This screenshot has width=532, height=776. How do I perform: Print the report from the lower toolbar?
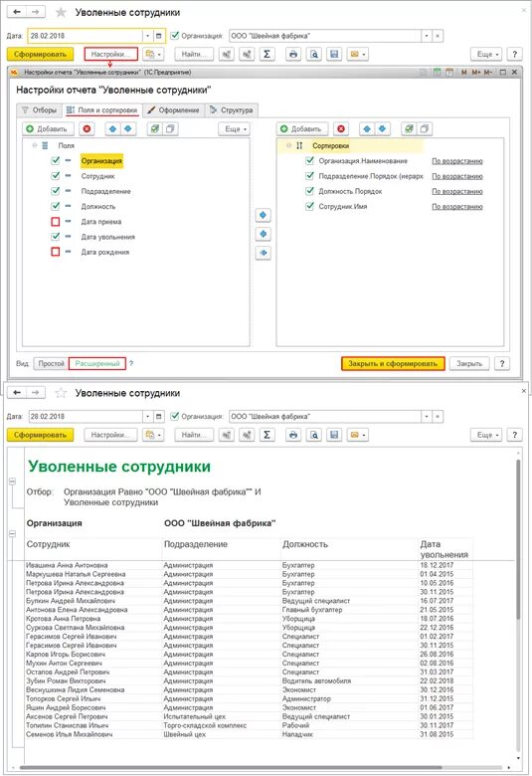point(293,435)
